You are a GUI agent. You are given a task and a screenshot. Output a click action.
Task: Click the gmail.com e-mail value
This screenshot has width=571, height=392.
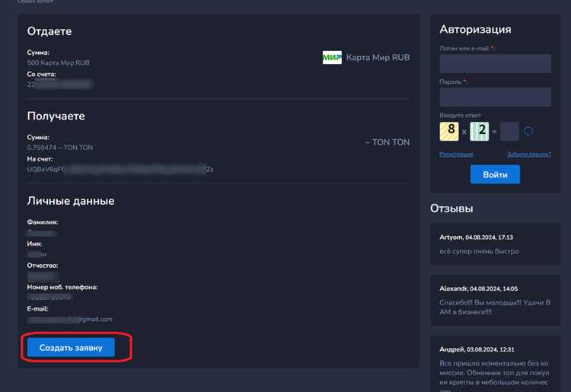coord(69,319)
